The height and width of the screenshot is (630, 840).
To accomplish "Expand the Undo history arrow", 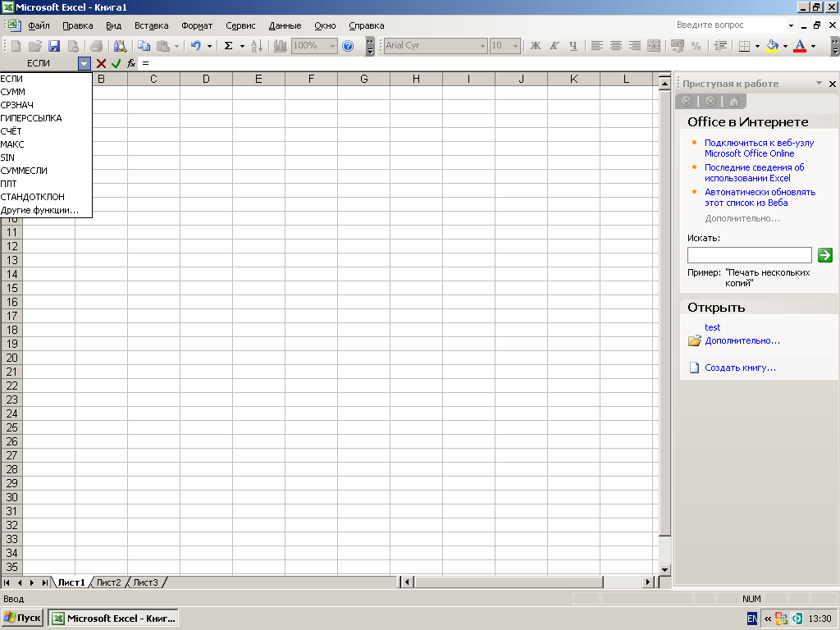I will click(209, 46).
